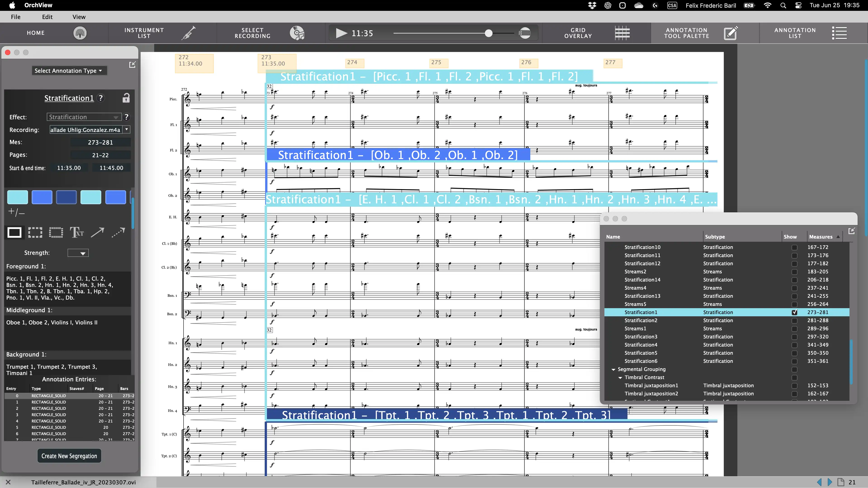Adjust the playback position slider knob
The height and width of the screenshot is (488, 868).
(x=488, y=33)
